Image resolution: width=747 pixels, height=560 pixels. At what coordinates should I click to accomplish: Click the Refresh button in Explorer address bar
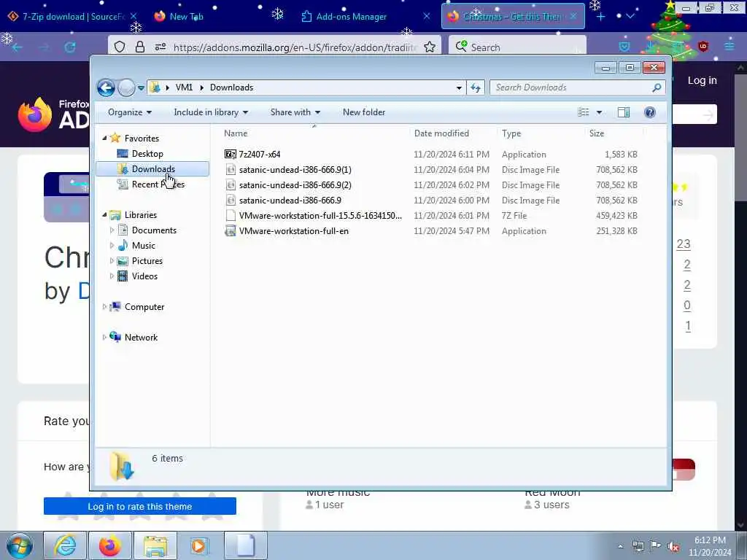click(x=476, y=87)
